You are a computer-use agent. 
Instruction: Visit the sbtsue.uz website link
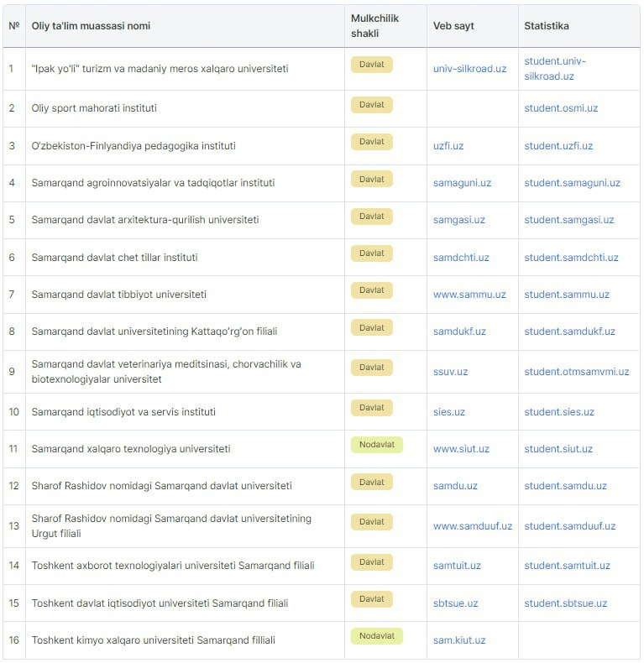[x=455, y=603]
